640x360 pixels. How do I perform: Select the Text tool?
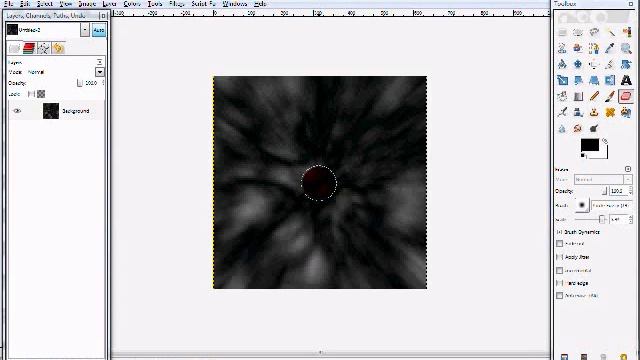click(x=626, y=80)
